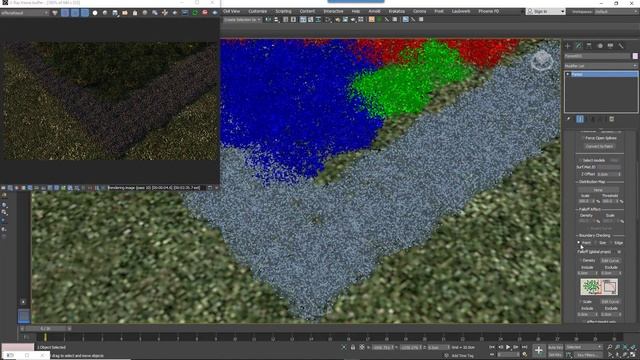Click the include/exclude falloff diagram thumbnail

599,287
